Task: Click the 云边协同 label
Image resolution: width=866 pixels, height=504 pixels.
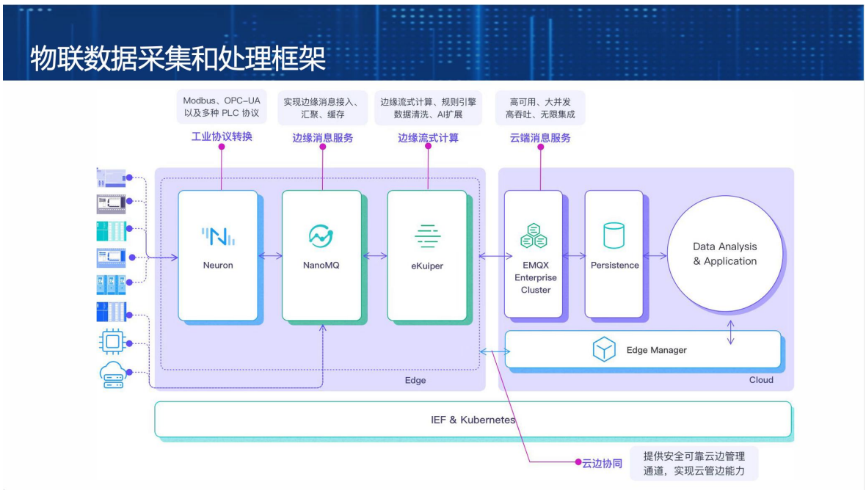Action: (x=602, y=463)
